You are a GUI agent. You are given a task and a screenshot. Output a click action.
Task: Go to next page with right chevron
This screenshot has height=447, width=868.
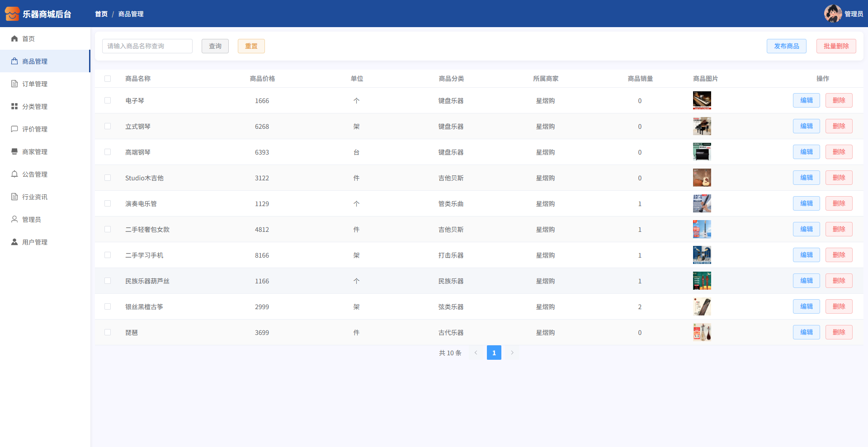(512, 353)
